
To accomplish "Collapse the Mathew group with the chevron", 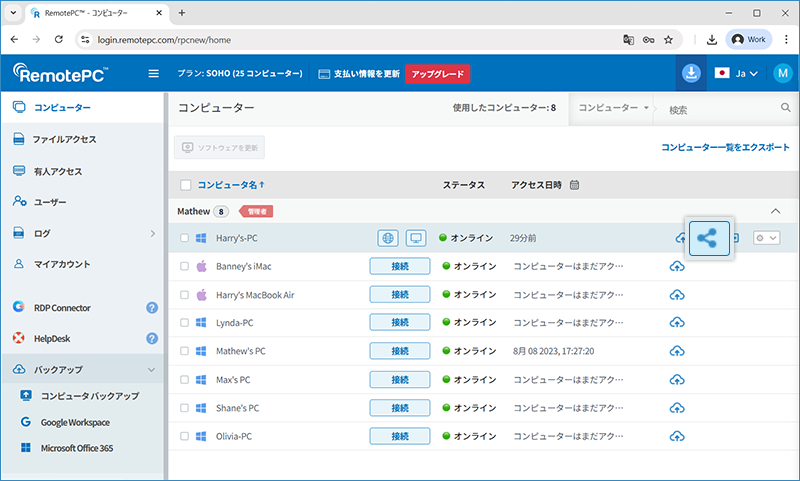I will point(776,211).
